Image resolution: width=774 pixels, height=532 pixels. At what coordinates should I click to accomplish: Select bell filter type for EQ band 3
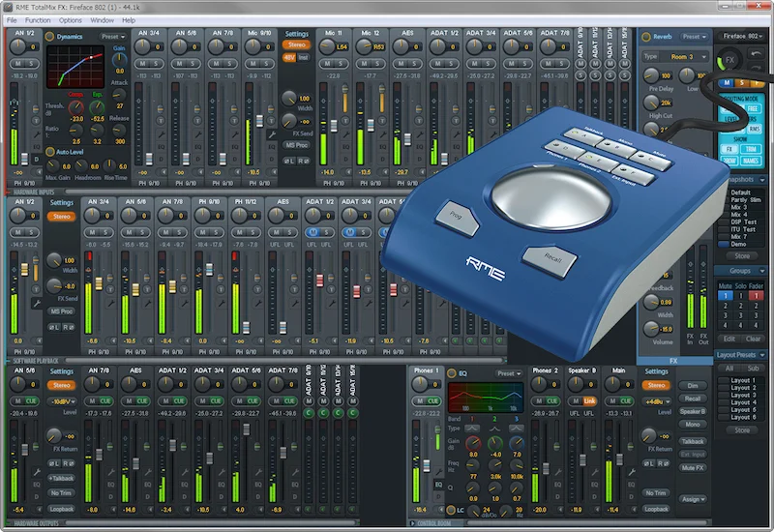(x=517, y=429)
